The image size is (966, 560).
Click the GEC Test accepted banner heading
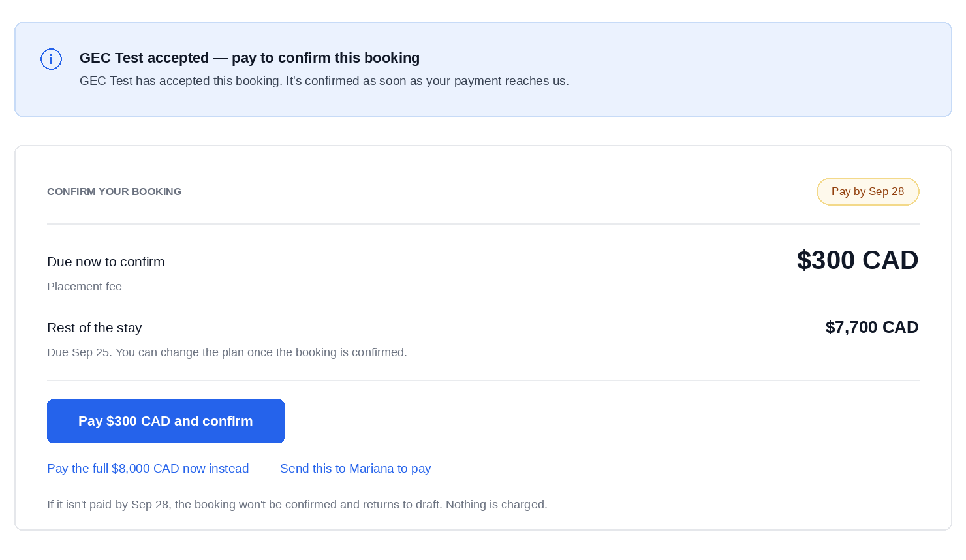pos(249,58)
